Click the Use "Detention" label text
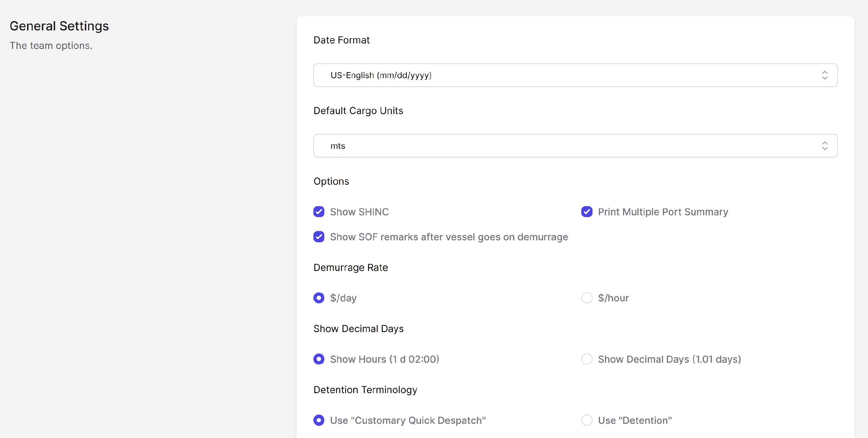The image size is (868, 438). (x=635, y=420)
